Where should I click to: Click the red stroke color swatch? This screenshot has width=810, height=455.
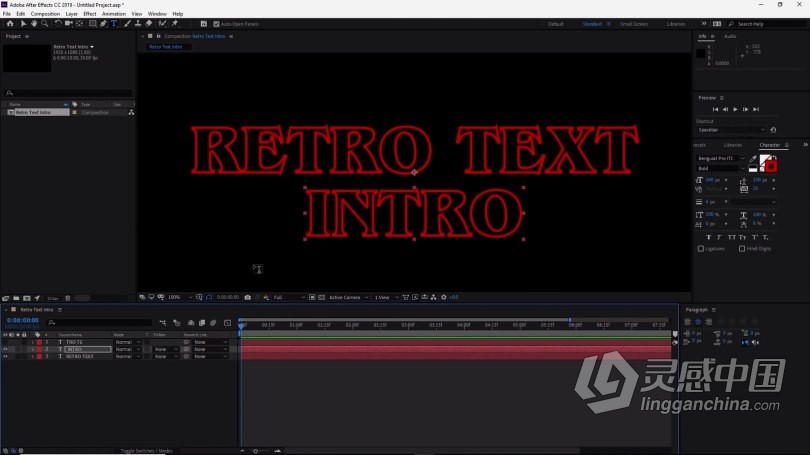[771, 165]
